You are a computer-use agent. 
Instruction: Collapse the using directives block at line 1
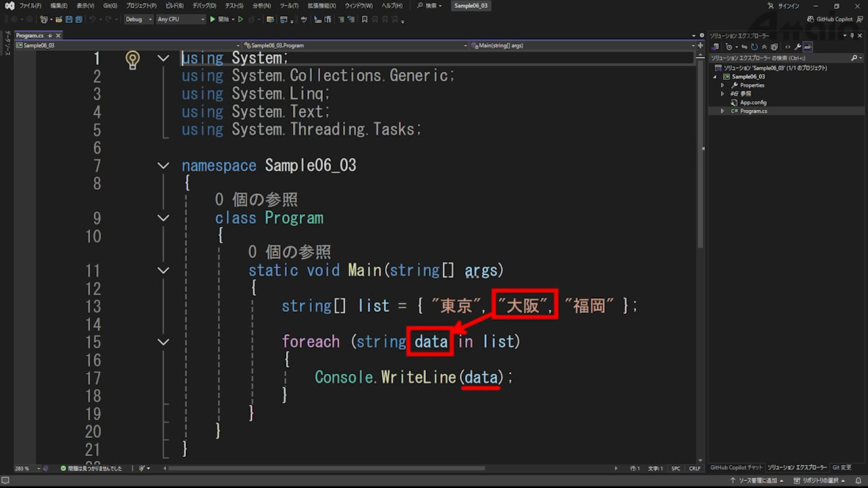(x=163, y=58)
